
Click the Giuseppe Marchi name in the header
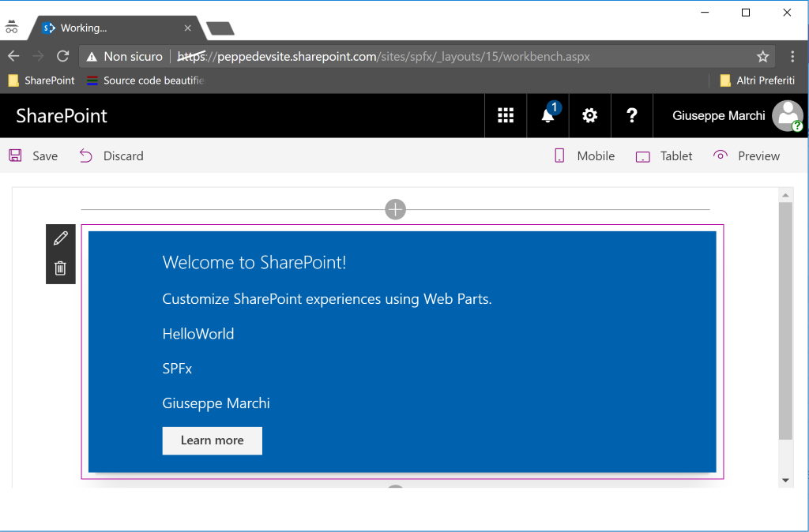pyautogui.click(x=719, y=115)
